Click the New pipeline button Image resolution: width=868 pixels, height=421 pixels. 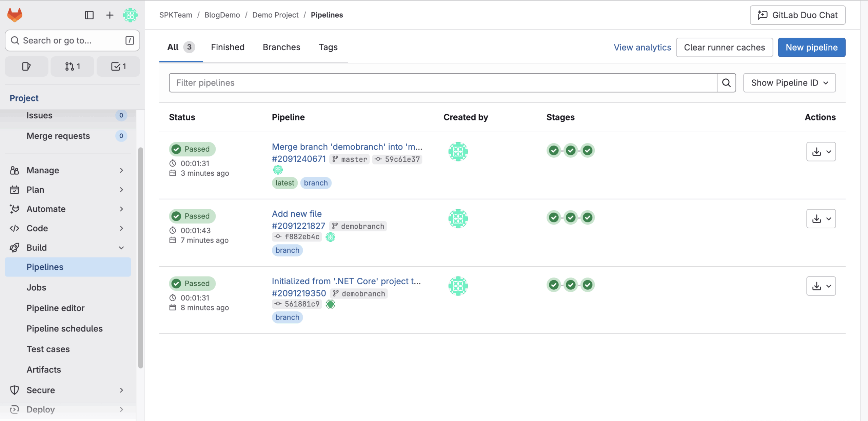(x=811, y=47)
